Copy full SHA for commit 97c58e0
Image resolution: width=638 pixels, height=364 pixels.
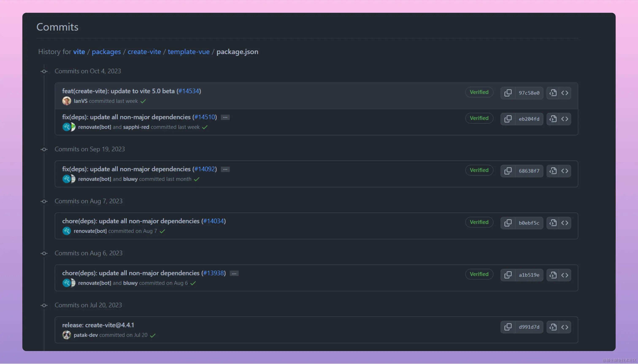click(508, 93)
